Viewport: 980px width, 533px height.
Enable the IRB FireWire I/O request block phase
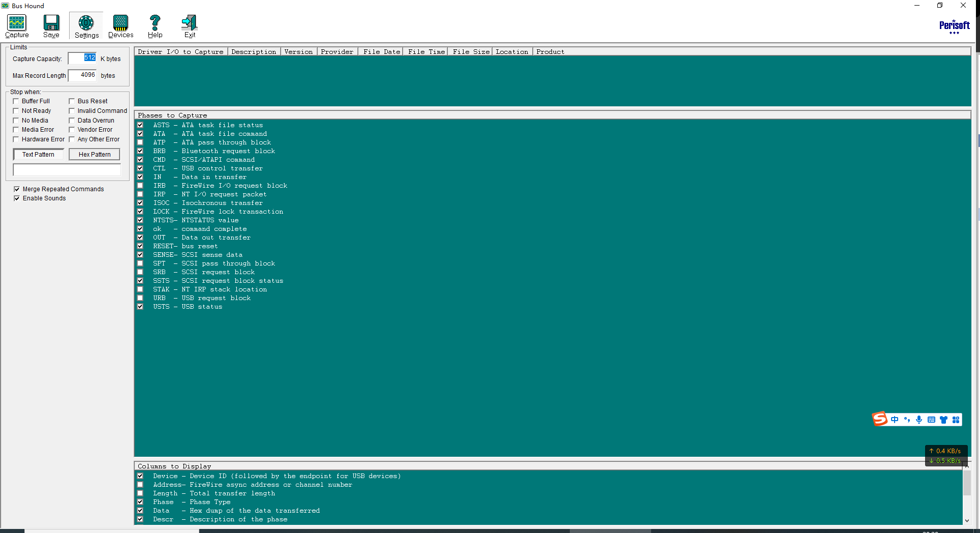click(x=140, y=186)
